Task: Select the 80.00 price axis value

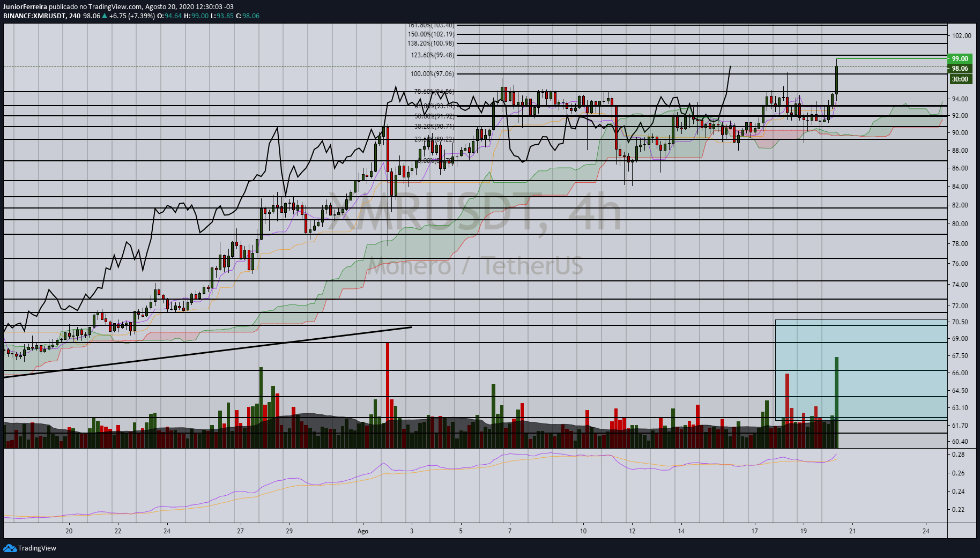Action: [x=960, y=224]
